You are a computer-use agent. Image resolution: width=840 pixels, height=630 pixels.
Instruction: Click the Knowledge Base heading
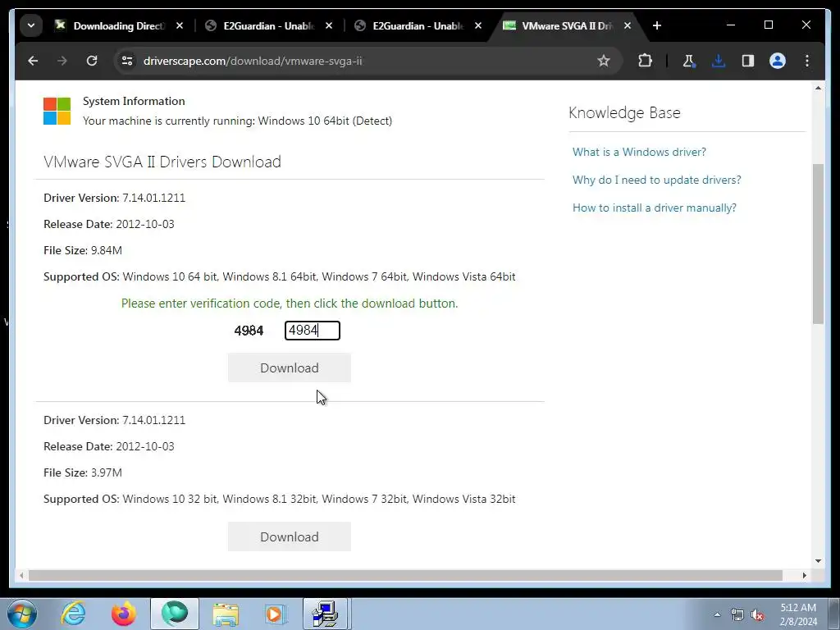624,112
